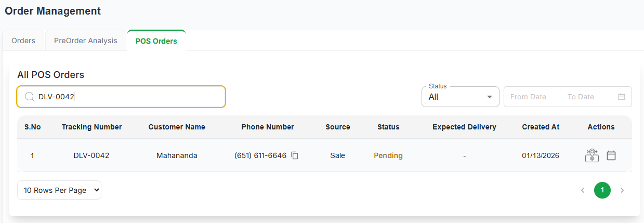
Task: Open the Status filter dropdown
Action: click(x=460, y=97)
